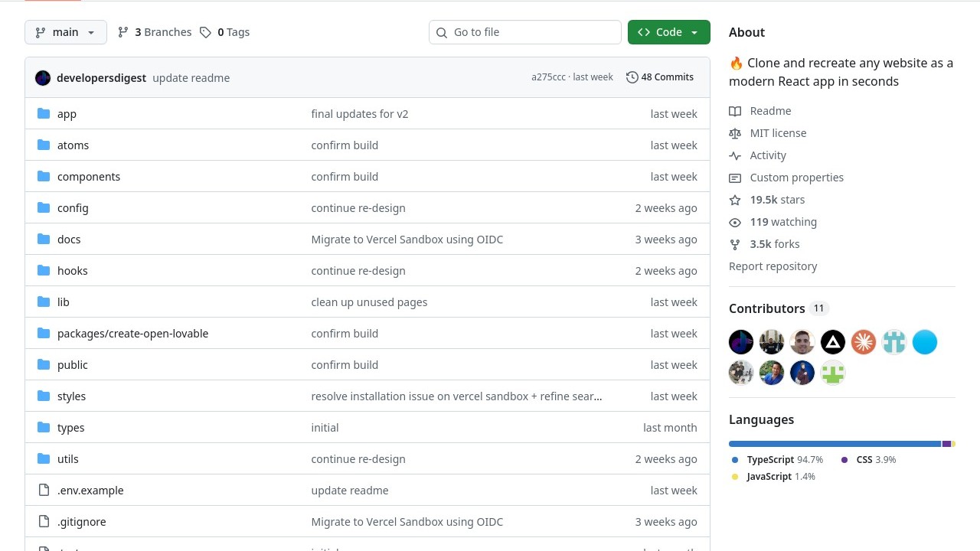
Task: Click the book icon next to Readme
Action: [735, 111]
